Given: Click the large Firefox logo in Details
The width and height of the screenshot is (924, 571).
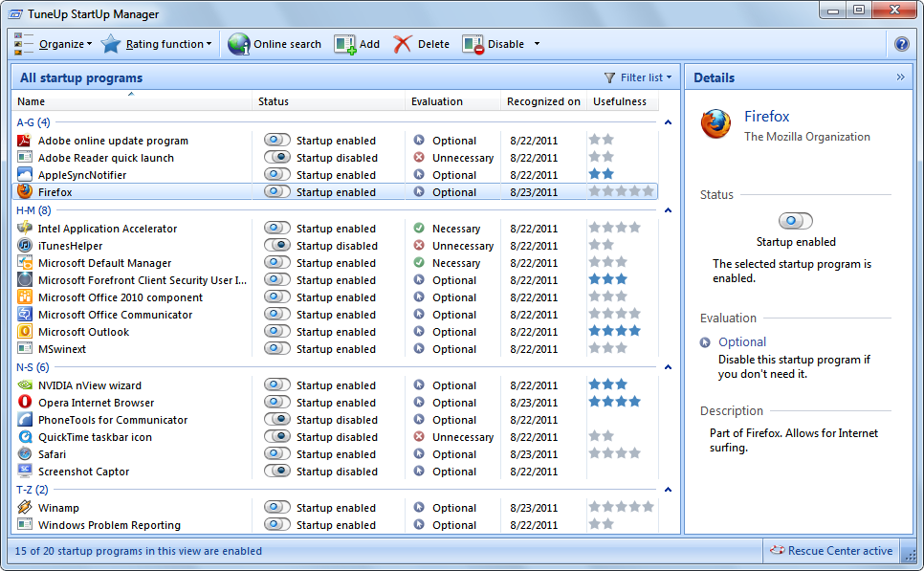Looking at the screenshot, I should pyautogui.click(x=716, y=124).
